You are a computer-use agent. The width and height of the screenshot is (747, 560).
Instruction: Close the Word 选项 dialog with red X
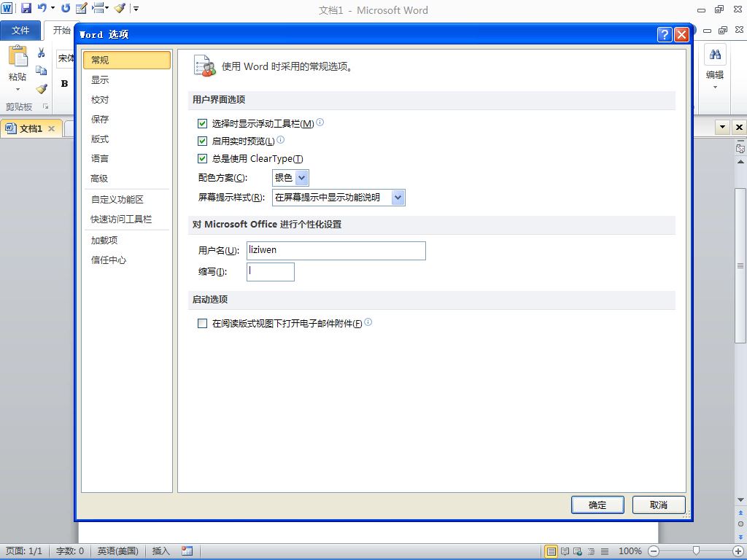(x=682, y=34)
